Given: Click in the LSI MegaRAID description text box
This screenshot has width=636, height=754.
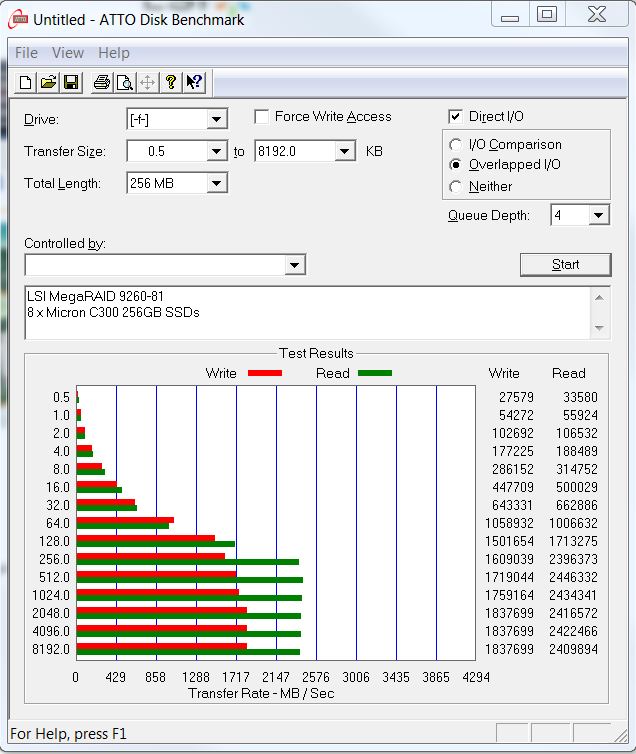Looking at the screenshot, I should [x=300, y=312].
